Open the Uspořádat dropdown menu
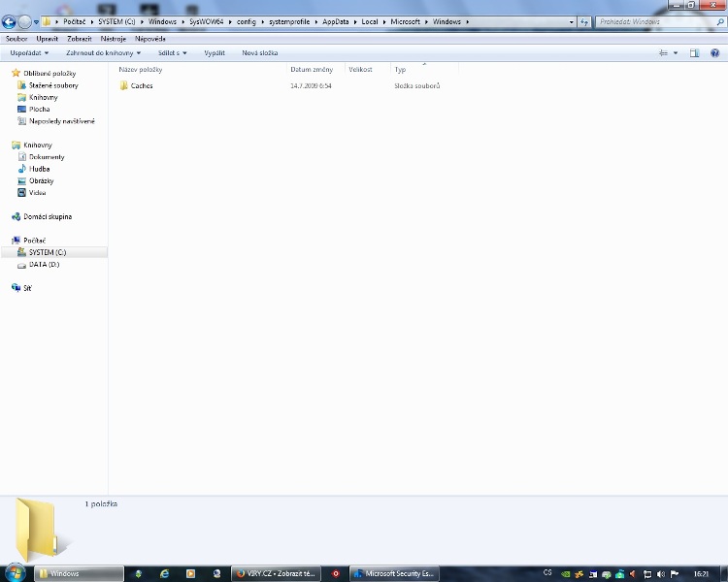The width and height of the screenshot is (728, 582). 29,52
